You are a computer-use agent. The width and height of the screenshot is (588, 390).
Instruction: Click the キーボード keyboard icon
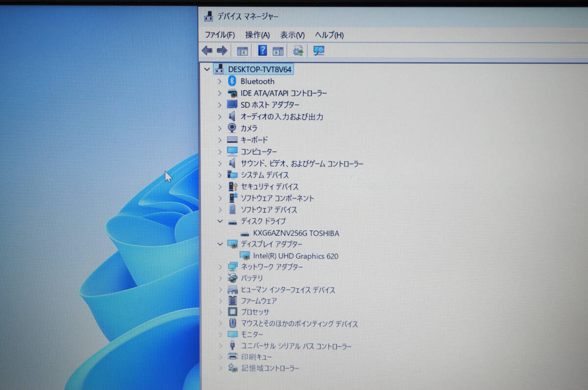232,140
